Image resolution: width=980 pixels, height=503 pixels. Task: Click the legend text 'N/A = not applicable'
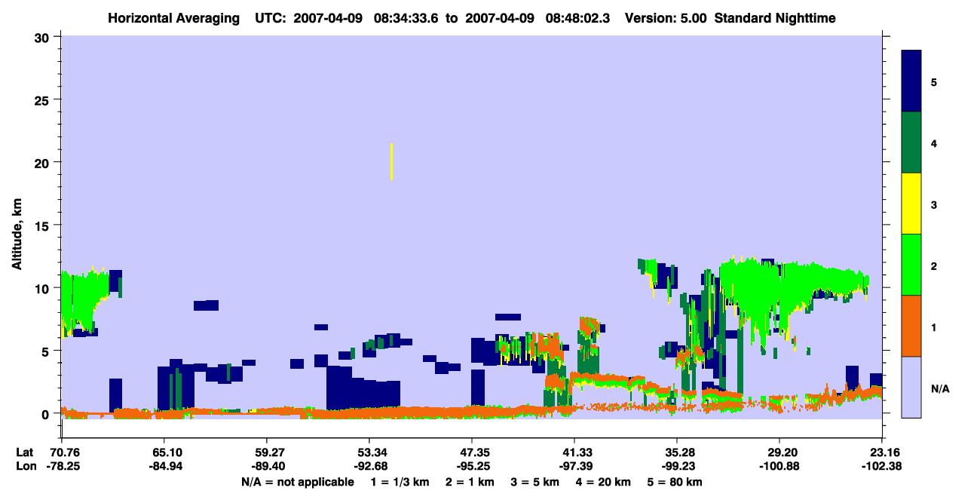(297, 482)
